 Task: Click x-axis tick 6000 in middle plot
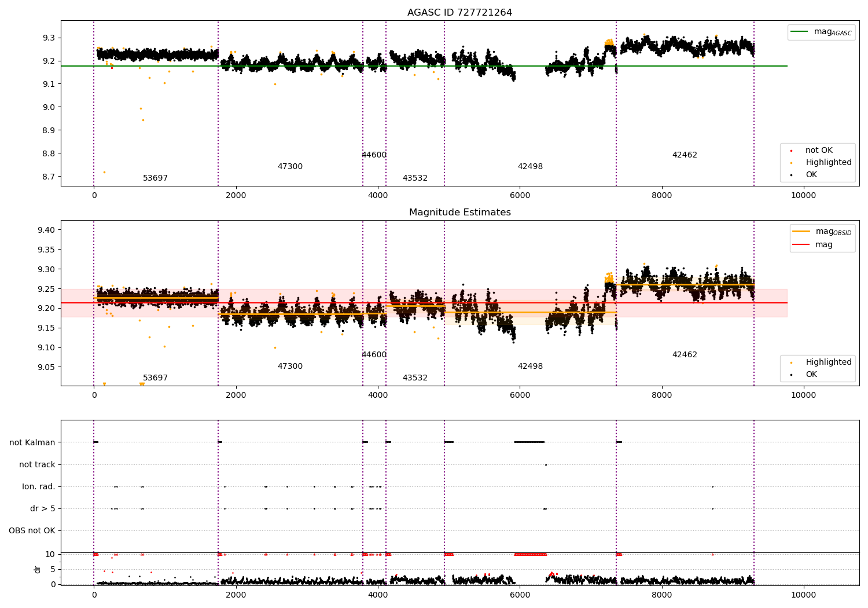pyautogui.click(x=520, y=395)
